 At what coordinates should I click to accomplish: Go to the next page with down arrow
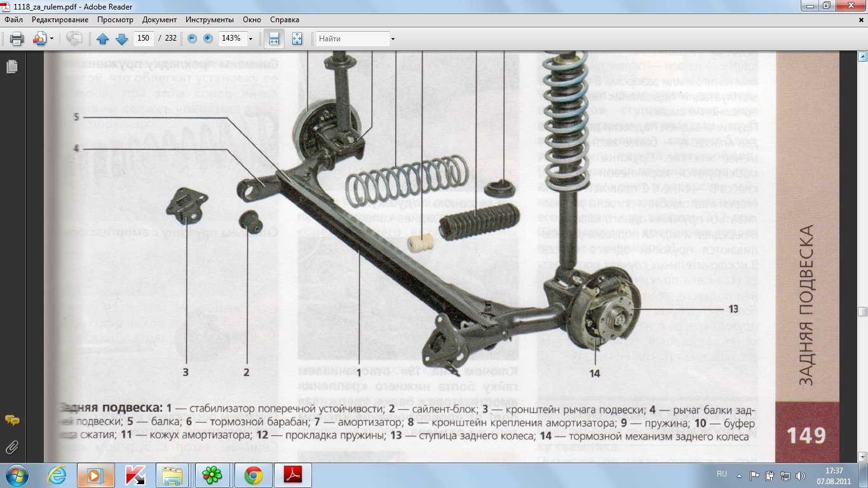point(121,39)
